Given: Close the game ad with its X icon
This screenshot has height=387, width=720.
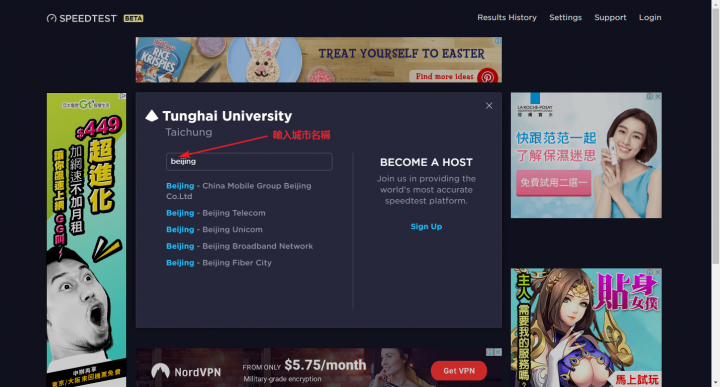Looking at the screenshot, I should coord(658,272).
